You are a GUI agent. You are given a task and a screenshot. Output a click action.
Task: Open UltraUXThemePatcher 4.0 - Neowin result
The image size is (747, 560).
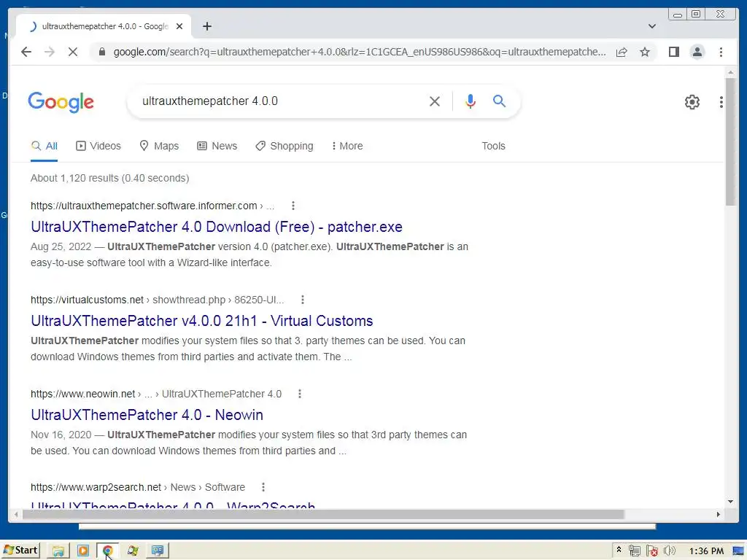147,415
